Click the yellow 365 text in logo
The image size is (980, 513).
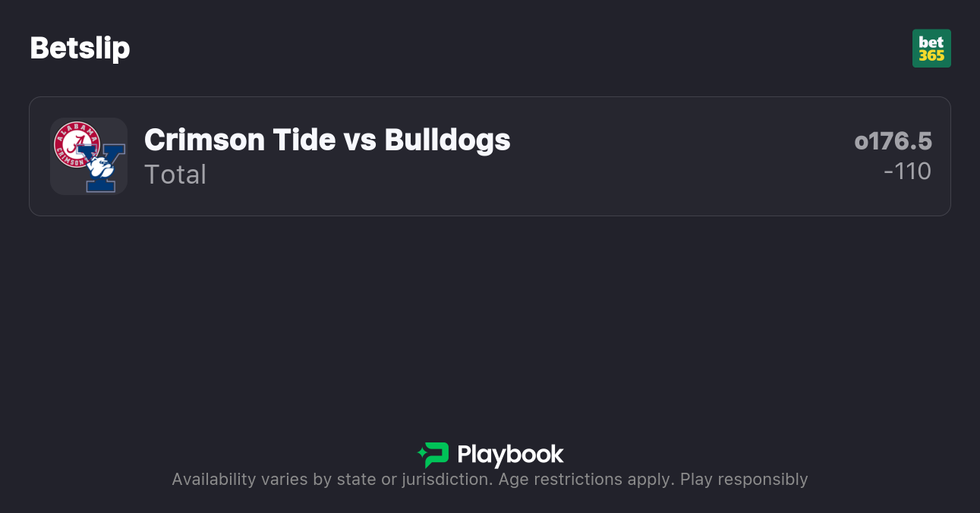(931, 56)
